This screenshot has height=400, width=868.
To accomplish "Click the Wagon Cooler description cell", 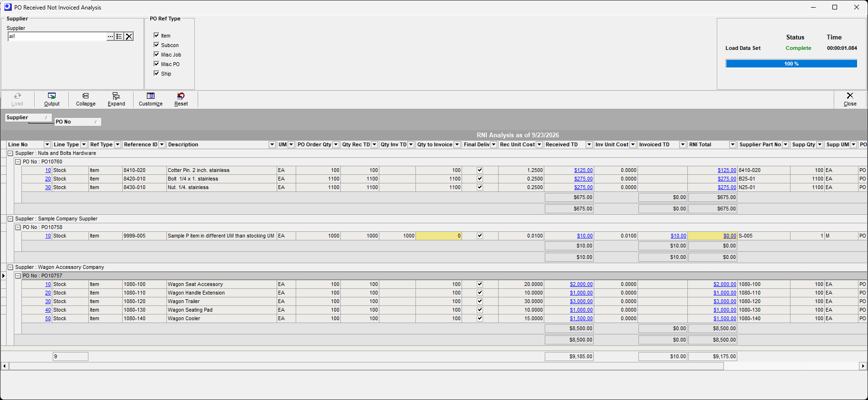I will click(222, 318).
